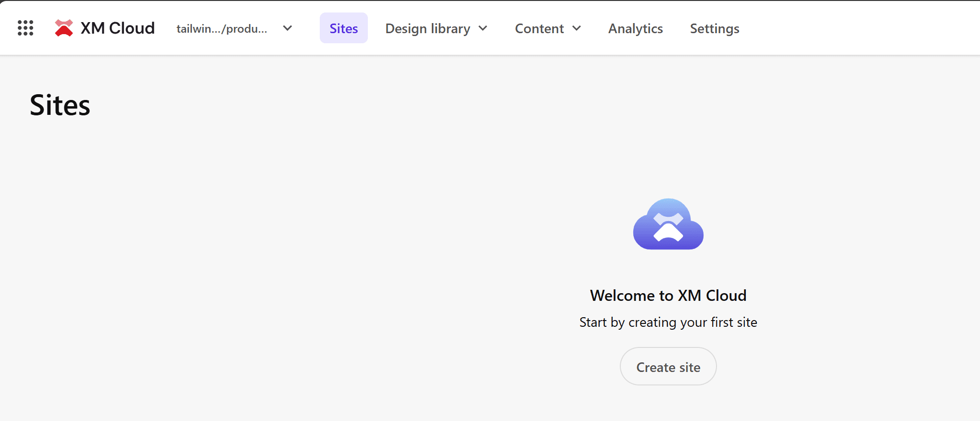The height and width of the screenshot is (421, 980).
Task: Click the red XM Cloud logo icon
Action: 63,28
